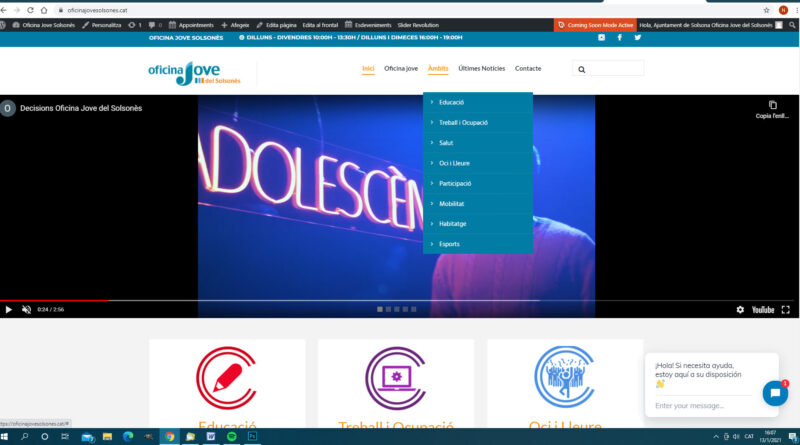Enter fullscreen video mode
This screenshot has width=800, height=445.
point(786,310)
